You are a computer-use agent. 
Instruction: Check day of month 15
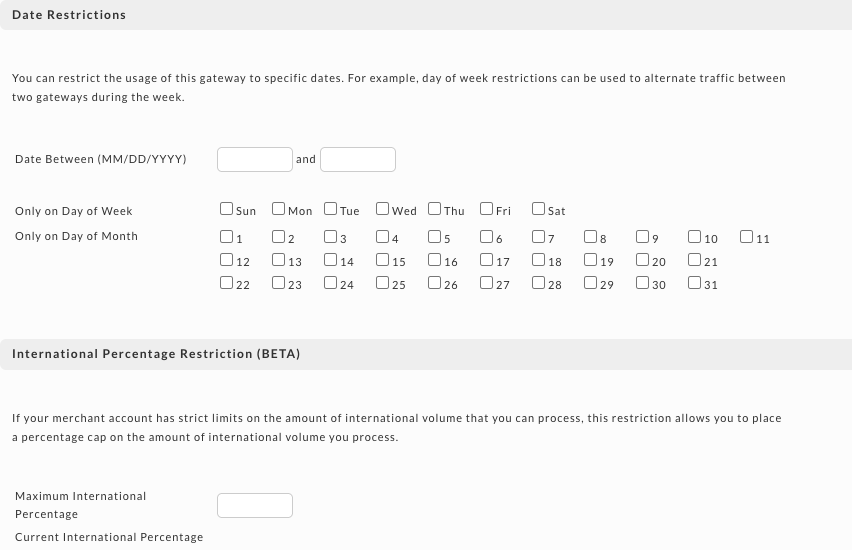pos(383,260)
